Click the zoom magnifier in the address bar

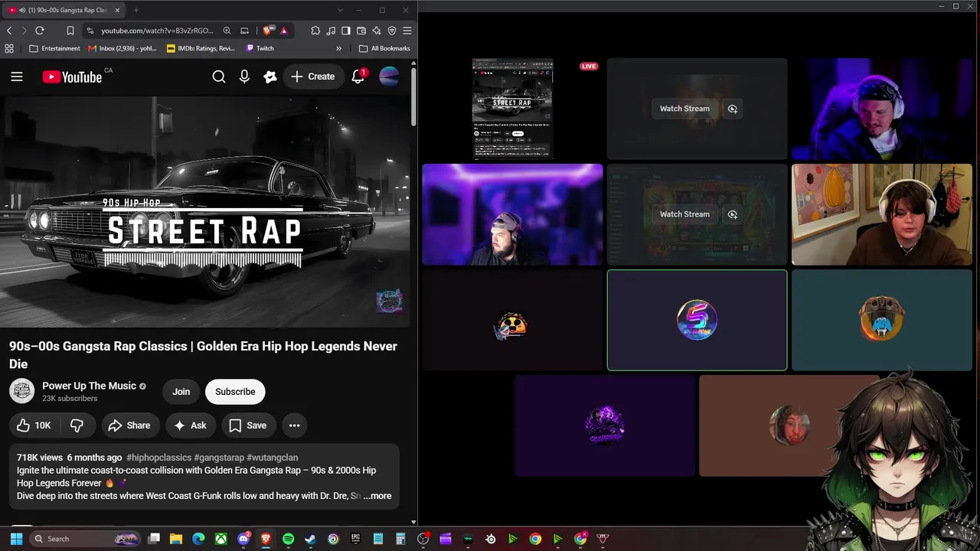point(227,31)
